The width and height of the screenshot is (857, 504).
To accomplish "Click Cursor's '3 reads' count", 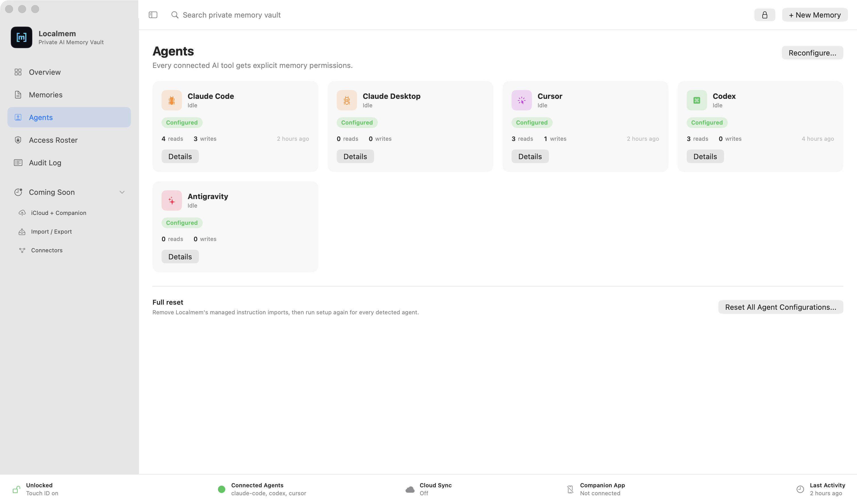I will [522, 139].
